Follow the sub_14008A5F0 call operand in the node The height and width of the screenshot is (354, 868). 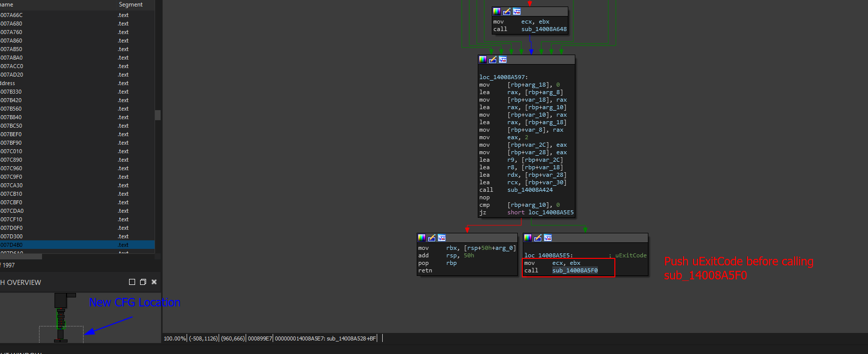(575, 270)
